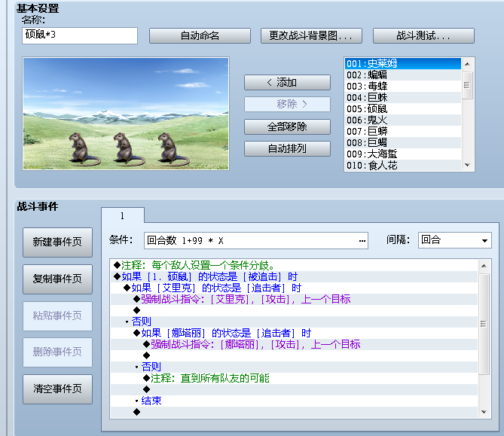Select line 如果 [艾里克] 的状态是 [追击者] 时
The image size is (504, 436).
tap(294, 288)
